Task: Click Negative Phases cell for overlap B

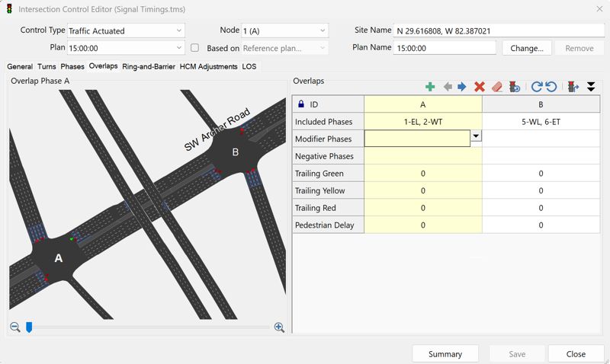Action: click(x=541, y=156)
